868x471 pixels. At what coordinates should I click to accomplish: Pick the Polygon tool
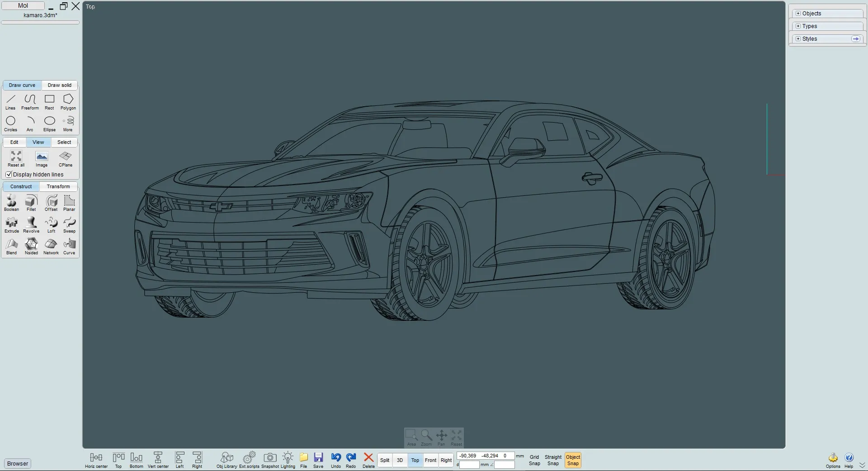[x=68, y=102]
